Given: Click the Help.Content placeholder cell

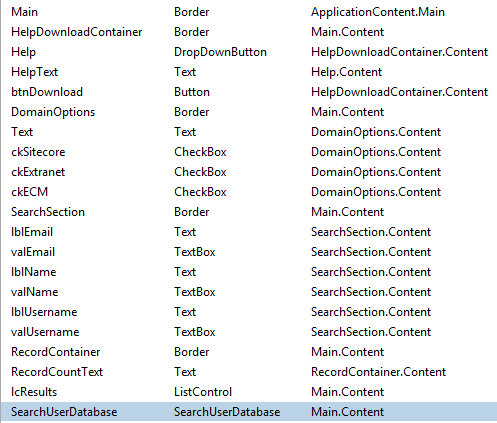Looking at the screenshot, I should 347,72.
